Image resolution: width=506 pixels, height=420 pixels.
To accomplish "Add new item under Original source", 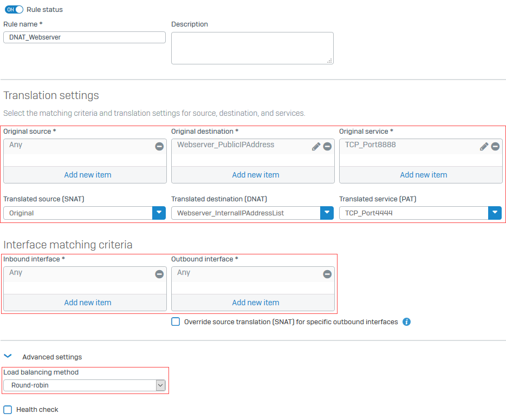I will 88,175.
